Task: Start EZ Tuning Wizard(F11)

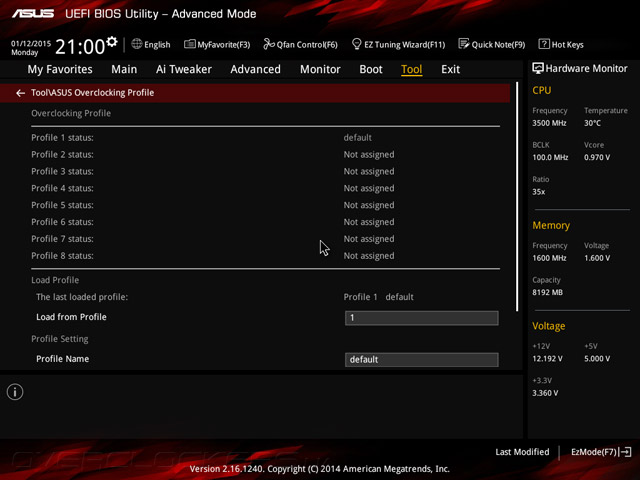Action: click(404, 44)
